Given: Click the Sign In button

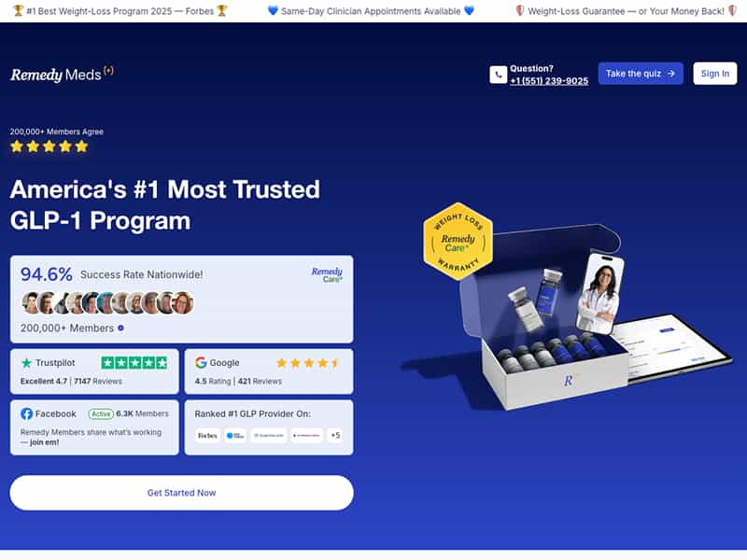Looking at the screenshot, I should click(x=714, y=74).
